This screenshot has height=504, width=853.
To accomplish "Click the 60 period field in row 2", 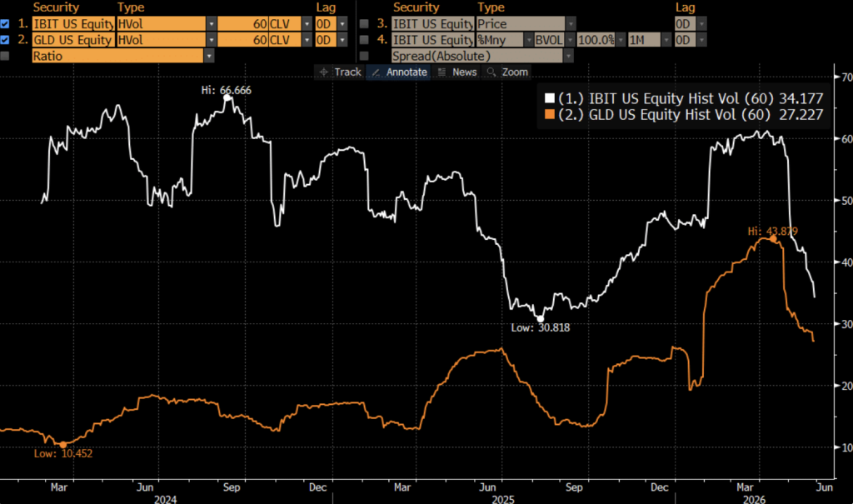I will pos(242,40).
